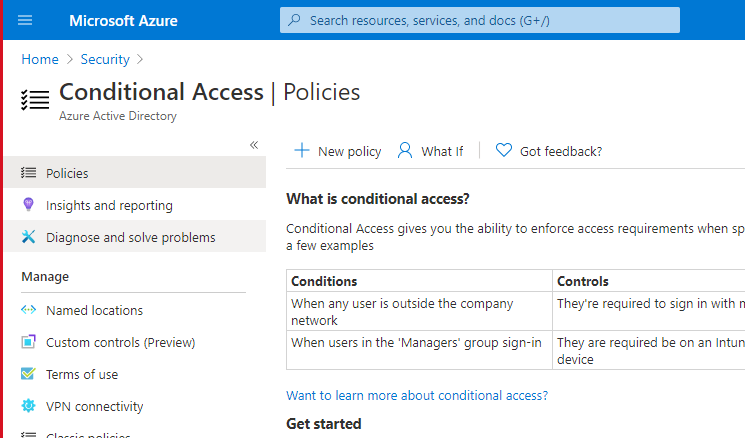Click the 'Manage' section label
Screen dimensions: 745x438
45,276
